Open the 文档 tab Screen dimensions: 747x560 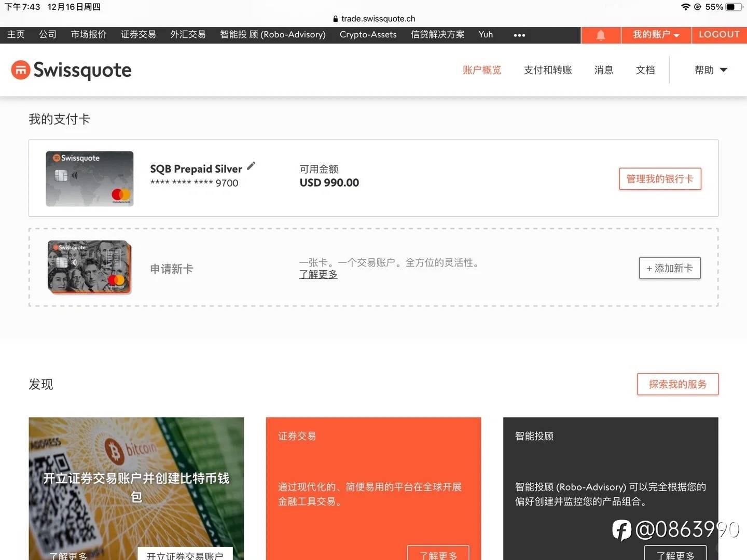(x=645, y=70)
